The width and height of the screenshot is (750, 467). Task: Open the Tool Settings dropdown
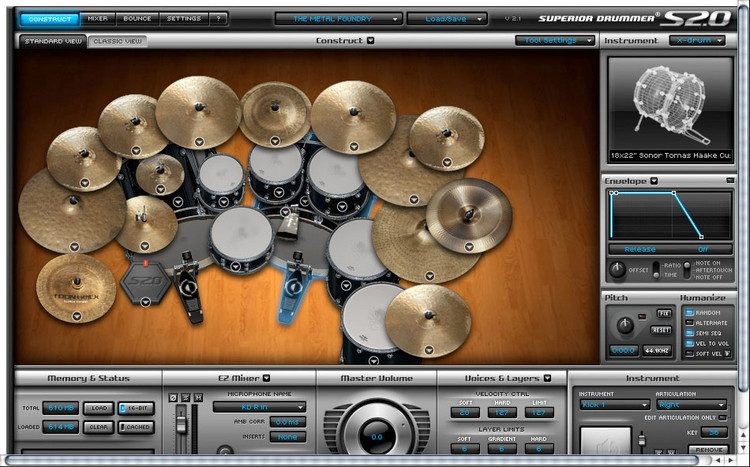[x=555, y=41]
